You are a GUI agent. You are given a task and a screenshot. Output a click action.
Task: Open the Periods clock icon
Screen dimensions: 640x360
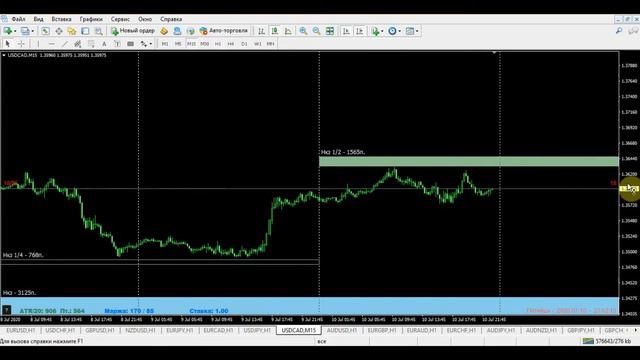coord(392,31)
